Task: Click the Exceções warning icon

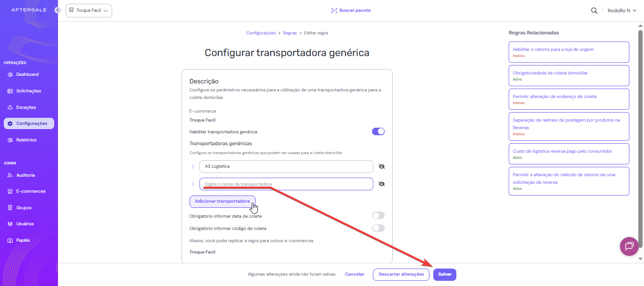Action: [x=10, y=107]
